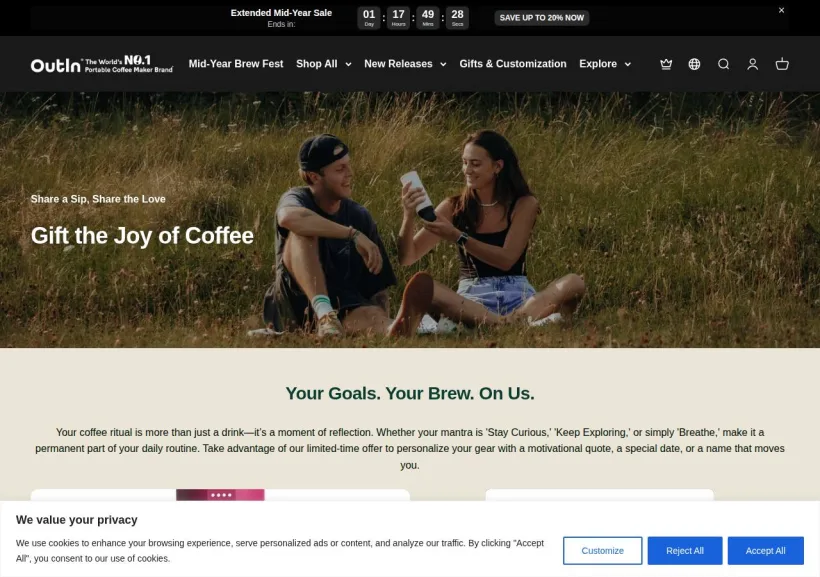Expand the Explore dropdown chevron

pos(628,64)
